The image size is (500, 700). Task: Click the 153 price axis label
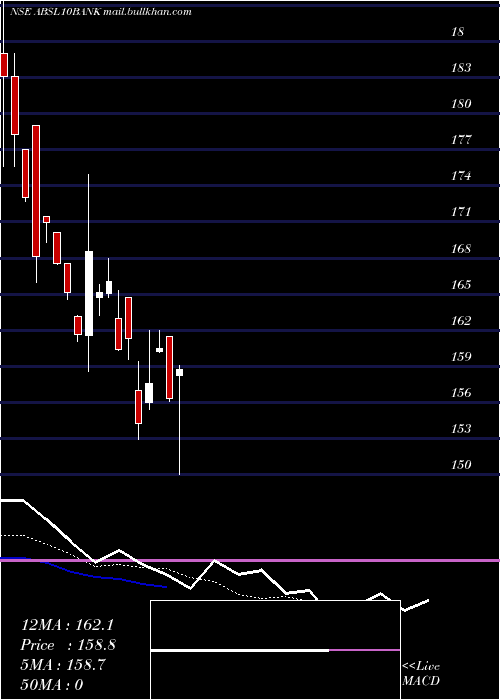461,429
